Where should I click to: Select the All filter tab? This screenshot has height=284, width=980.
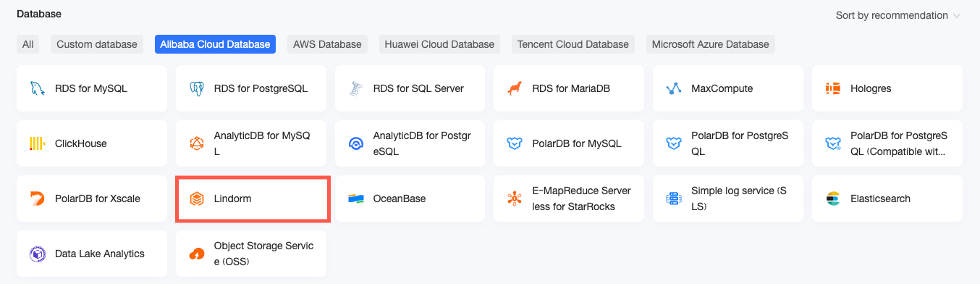click(x=28, y=44)
